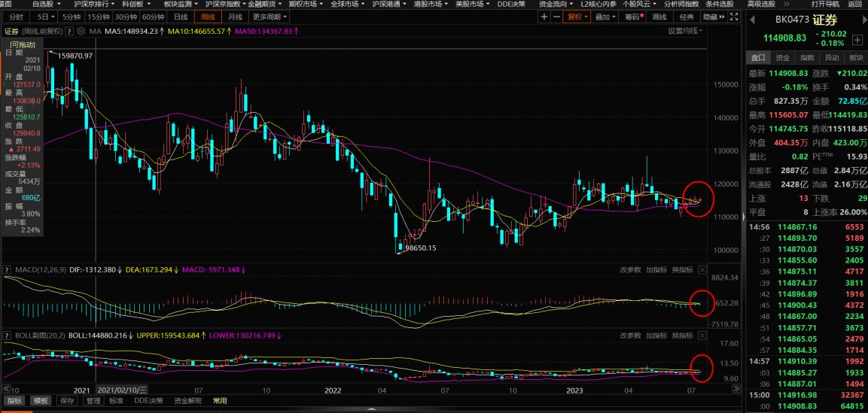
Task: Select 周线 weekly chart period
Action: pyautogui.click(x=208, y=17)
